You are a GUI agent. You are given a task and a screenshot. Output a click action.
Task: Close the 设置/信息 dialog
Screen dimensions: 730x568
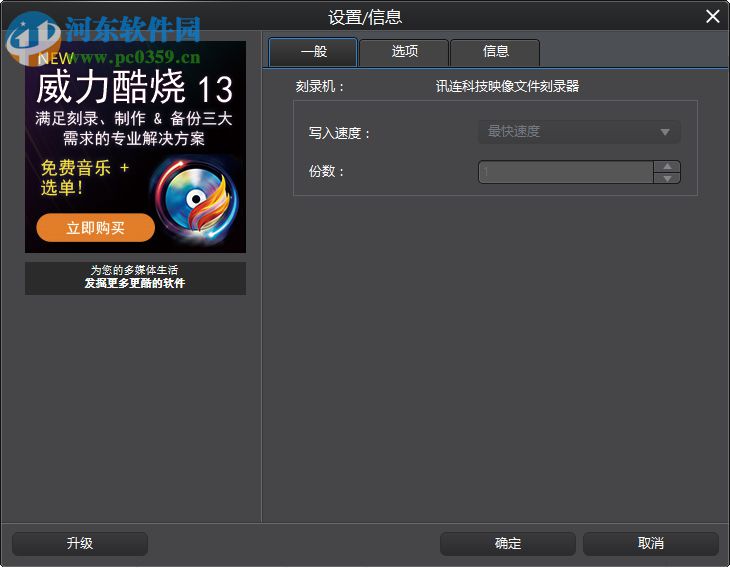(x=712, y=16)
